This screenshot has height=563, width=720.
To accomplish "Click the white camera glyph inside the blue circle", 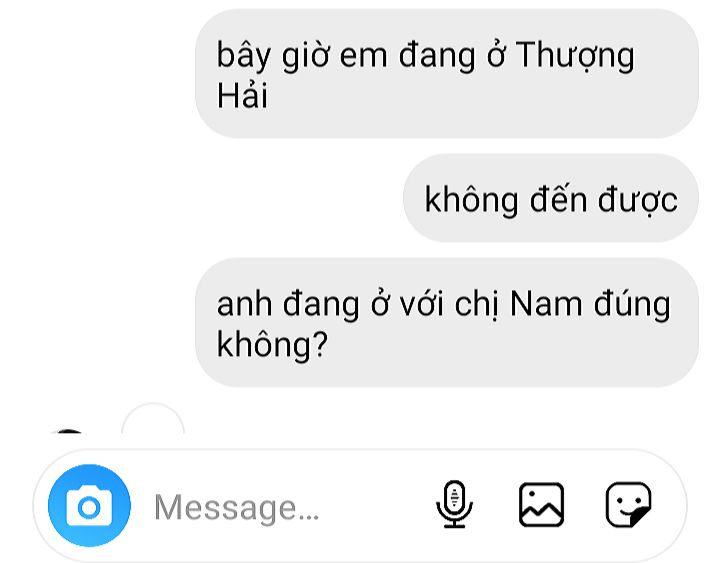I will [89, 506].
